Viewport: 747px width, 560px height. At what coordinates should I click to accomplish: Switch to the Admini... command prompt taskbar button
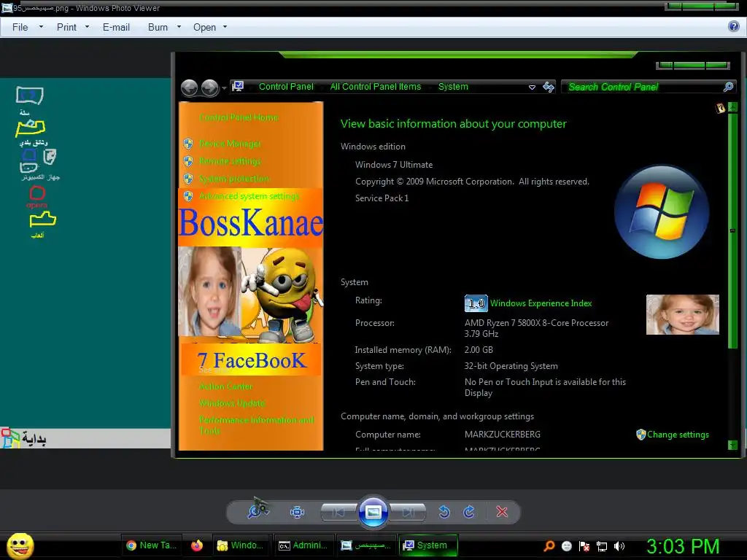point(303,545)
